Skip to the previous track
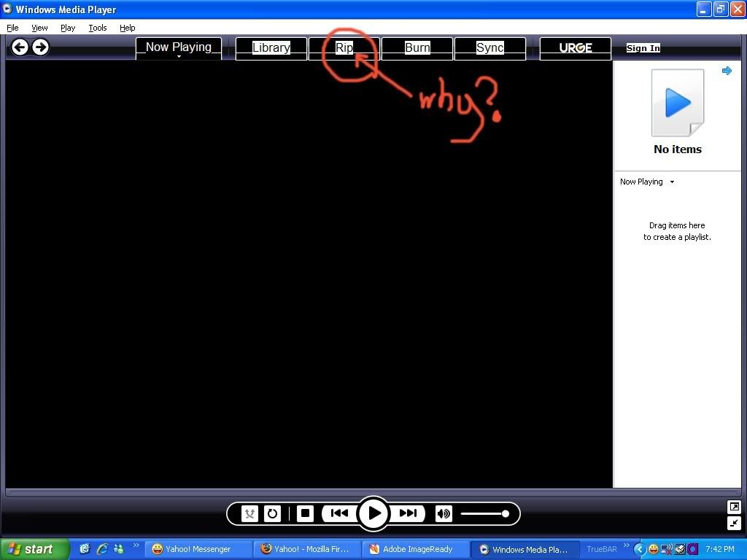 click(x=339, y=513)
